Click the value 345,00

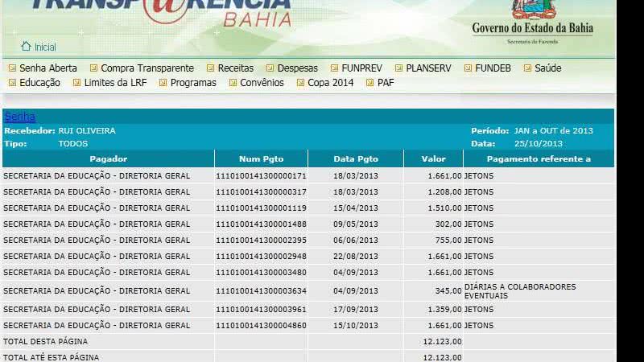coord(448,290)
